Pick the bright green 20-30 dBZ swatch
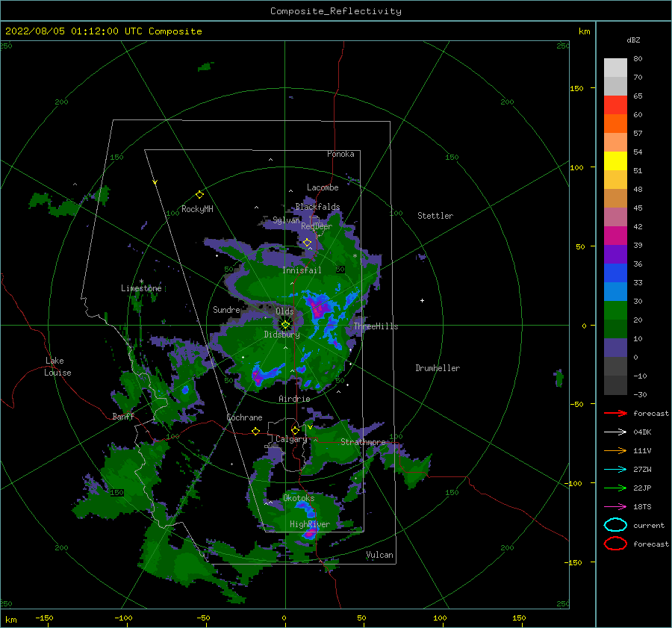672x628 pixels. (x=615, y=310)
